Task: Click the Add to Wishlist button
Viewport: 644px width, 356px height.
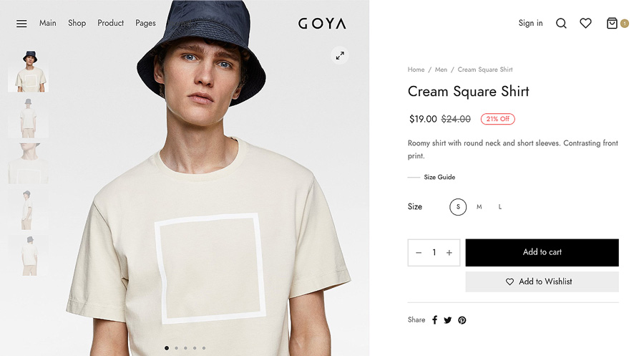Action: coord(542,282)
